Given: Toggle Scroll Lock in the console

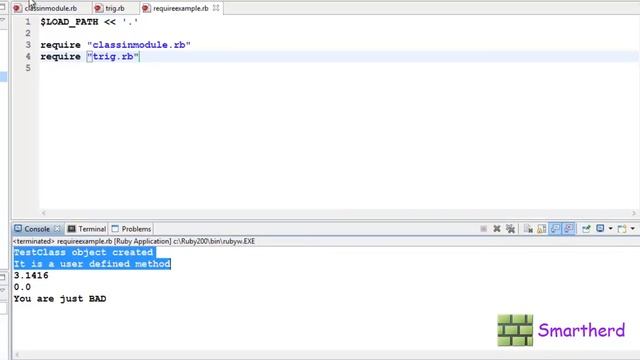Looking at the screenshot, I should point(542,229).
